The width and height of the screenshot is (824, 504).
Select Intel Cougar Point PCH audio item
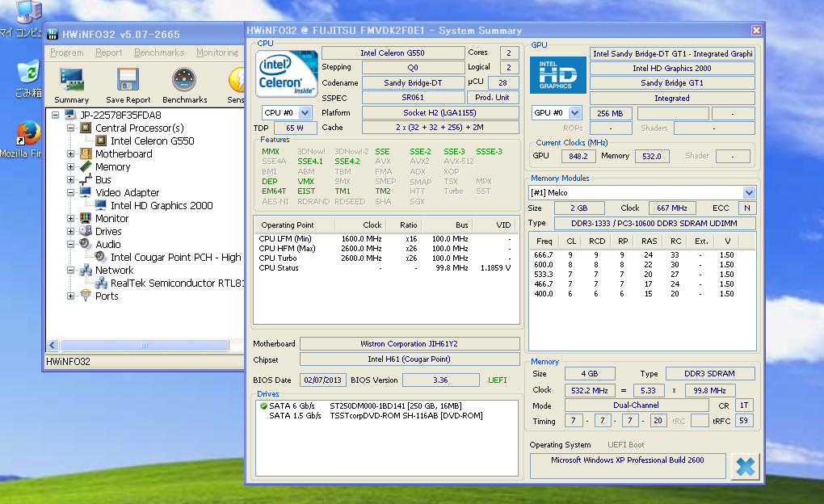pos(176,257)
